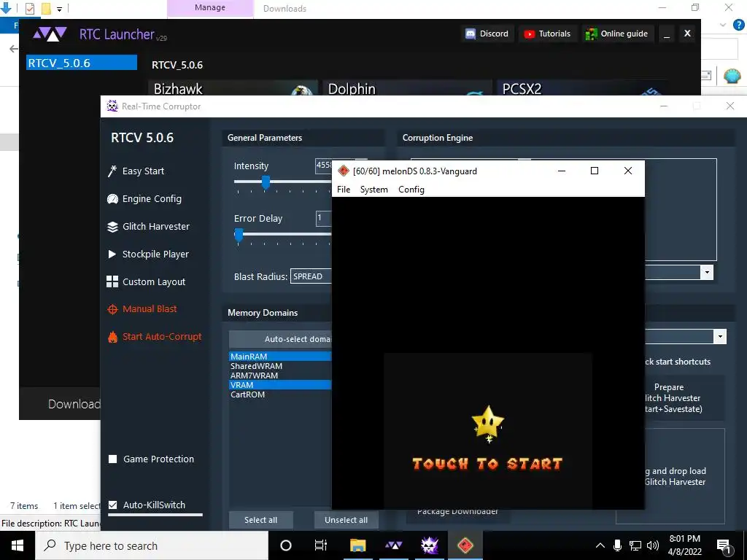Screen dimensions: 747x560
Task: Open Windows Start menu
Action: [x=18, y=545]
